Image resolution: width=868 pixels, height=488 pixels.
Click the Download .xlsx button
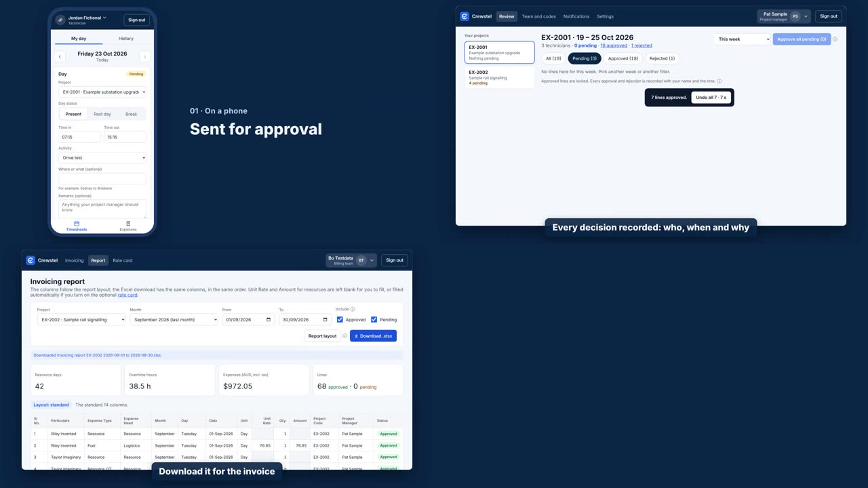373,335
